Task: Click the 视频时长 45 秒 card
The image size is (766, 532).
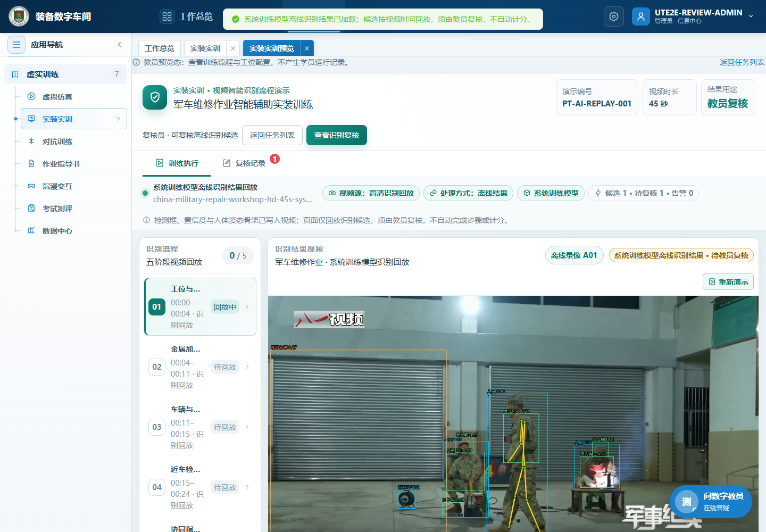Action: click(x=670, y=97)
